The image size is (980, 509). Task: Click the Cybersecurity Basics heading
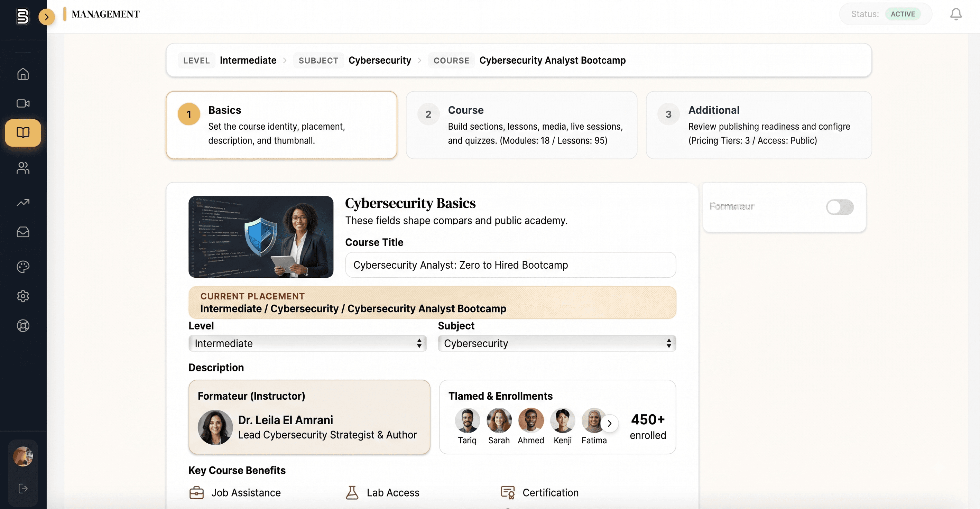pyautogui.click(x=410, y=203)
